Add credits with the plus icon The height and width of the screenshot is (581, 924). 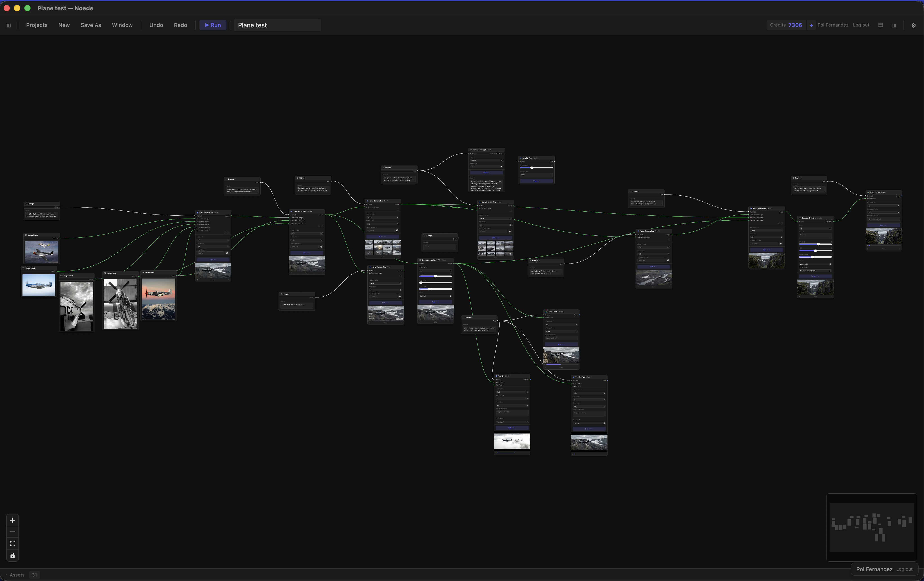click(811, 25)
